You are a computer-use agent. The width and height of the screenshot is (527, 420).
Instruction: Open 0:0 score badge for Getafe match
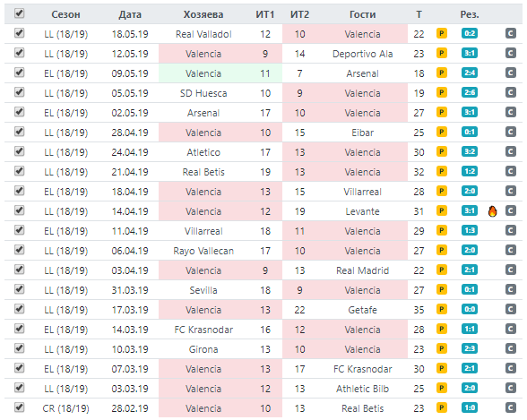pos(470,309)
